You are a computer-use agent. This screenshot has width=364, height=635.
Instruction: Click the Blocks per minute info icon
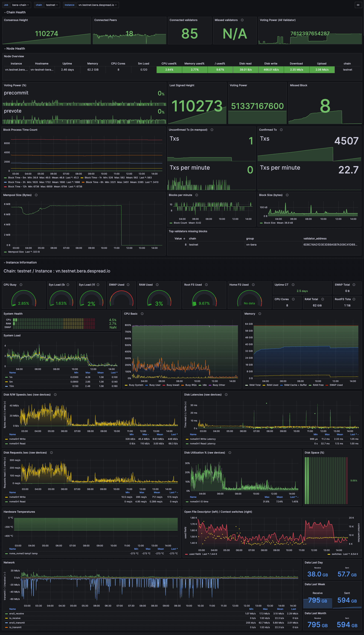[x=196, y=195]
